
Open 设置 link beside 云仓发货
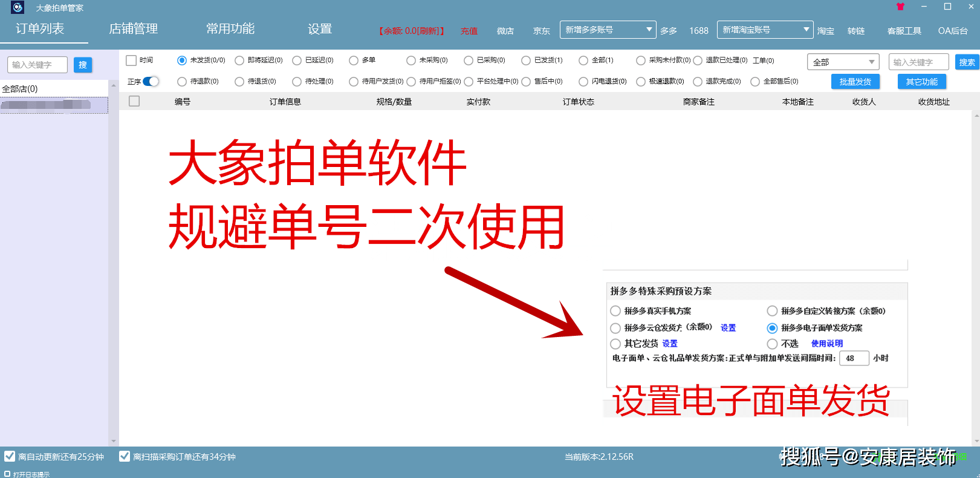click(x=729, y=328)
